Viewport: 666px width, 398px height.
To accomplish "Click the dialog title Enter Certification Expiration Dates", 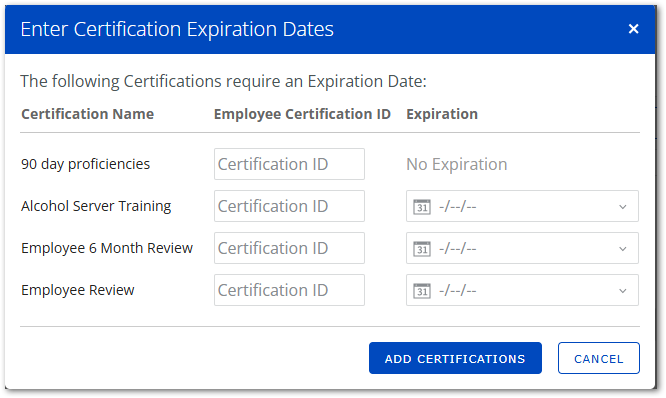I will 177,29.
